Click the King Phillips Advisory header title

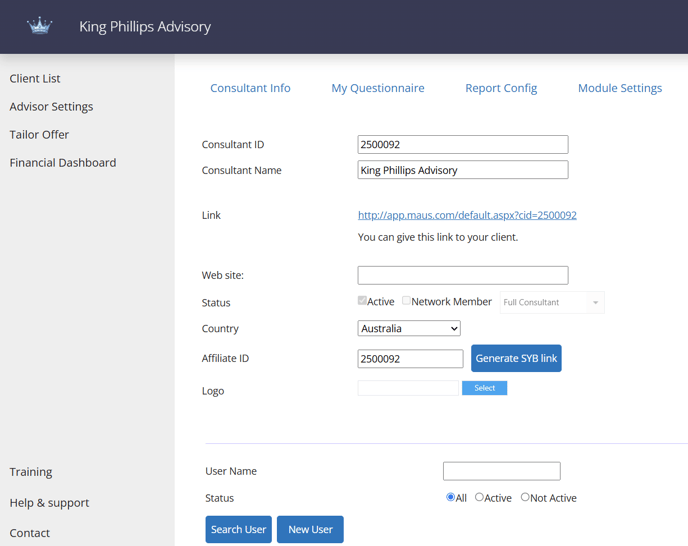(x=145, y=27)
